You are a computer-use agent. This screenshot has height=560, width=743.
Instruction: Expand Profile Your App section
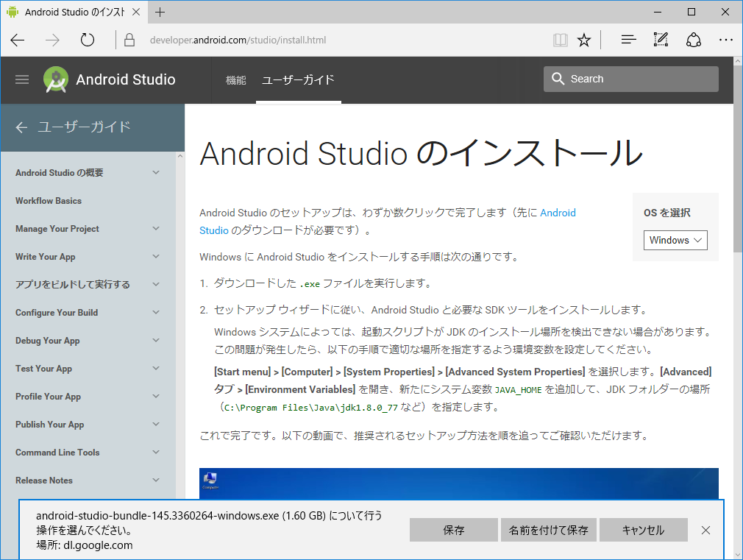click(156, 397)
